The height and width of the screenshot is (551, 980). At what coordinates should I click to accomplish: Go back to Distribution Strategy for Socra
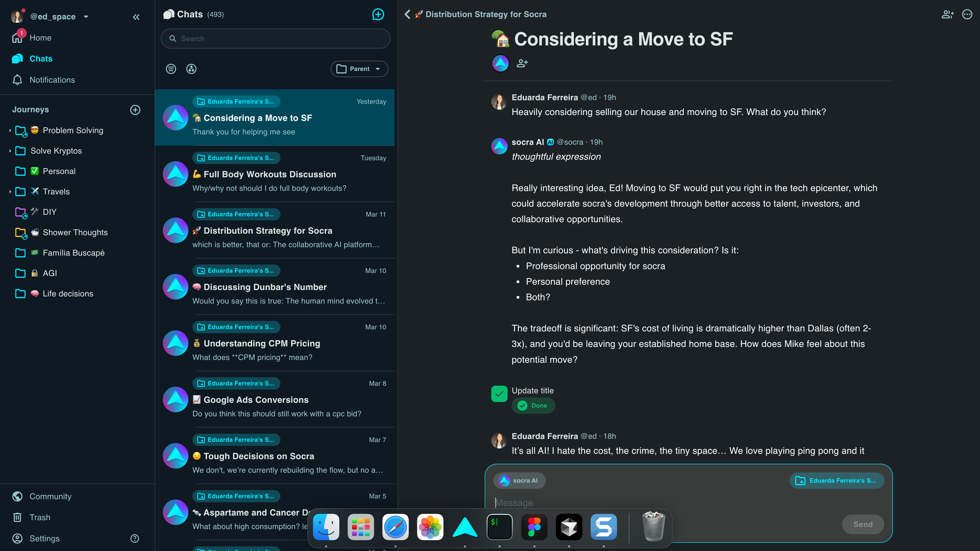tap(408, 15)
